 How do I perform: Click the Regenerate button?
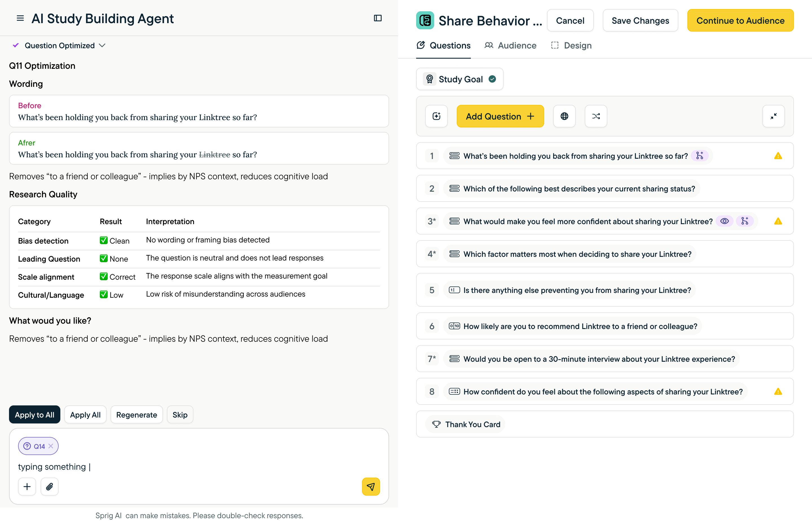(x=137, y=414)
